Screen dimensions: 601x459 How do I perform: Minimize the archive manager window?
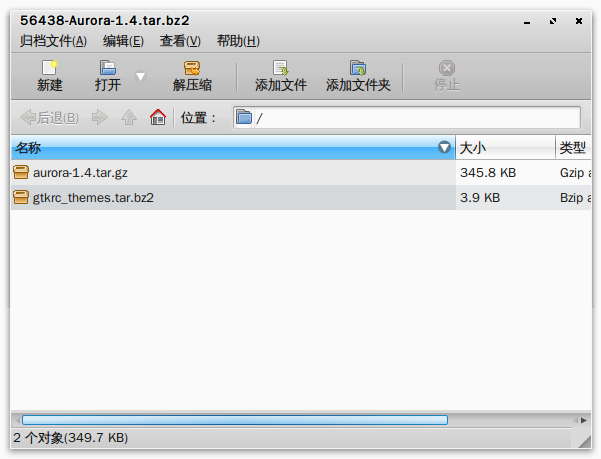tap(527, 21)
